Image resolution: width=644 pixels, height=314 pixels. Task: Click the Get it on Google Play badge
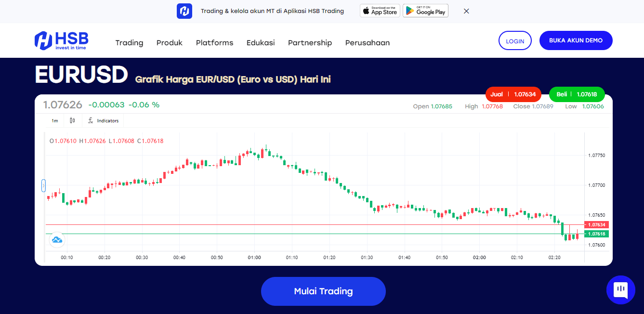[x=425, y=10]
